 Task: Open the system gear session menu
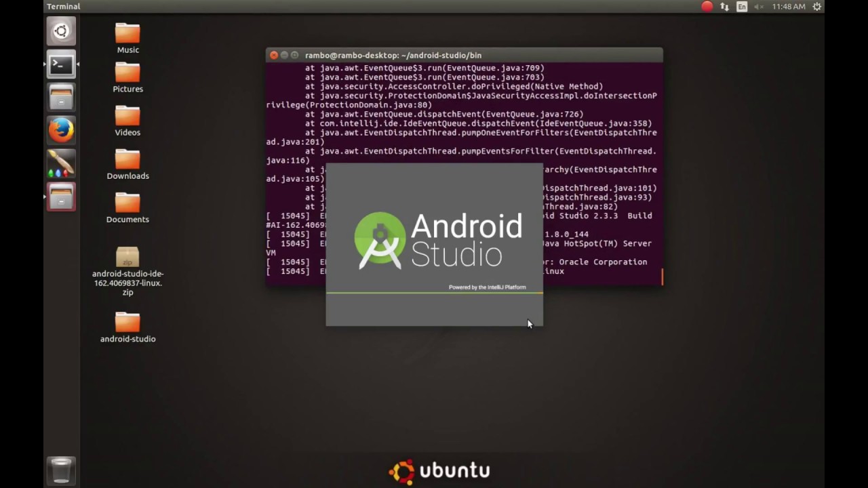817,6
